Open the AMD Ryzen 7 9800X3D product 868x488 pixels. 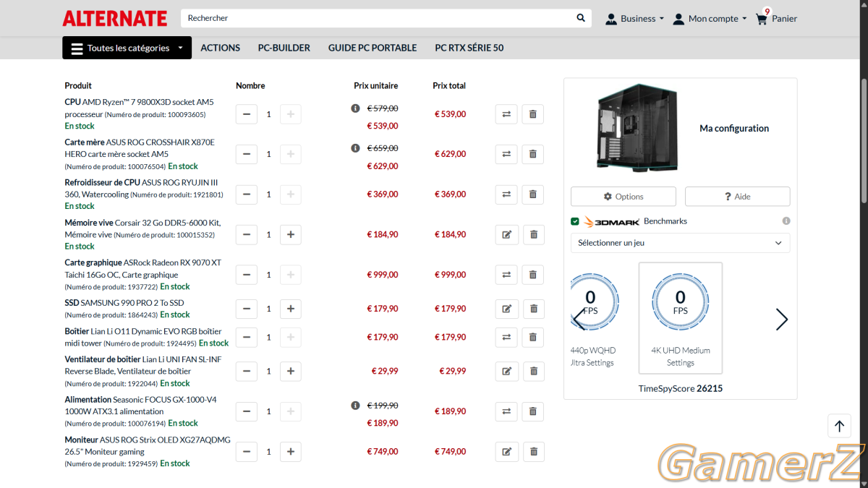[x=140, y=108]
